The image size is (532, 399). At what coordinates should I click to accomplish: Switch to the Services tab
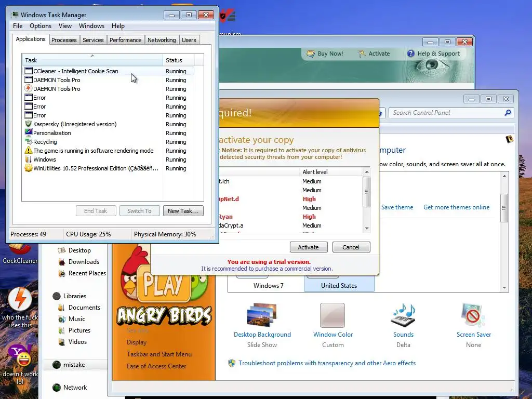(93, 40)
